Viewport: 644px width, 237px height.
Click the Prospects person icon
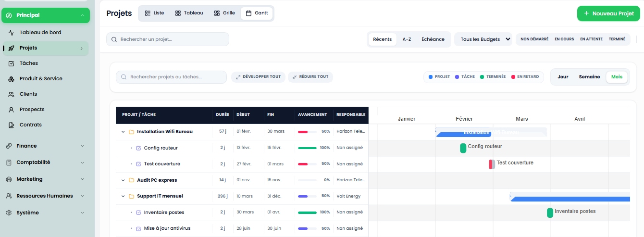coord(11,110)
